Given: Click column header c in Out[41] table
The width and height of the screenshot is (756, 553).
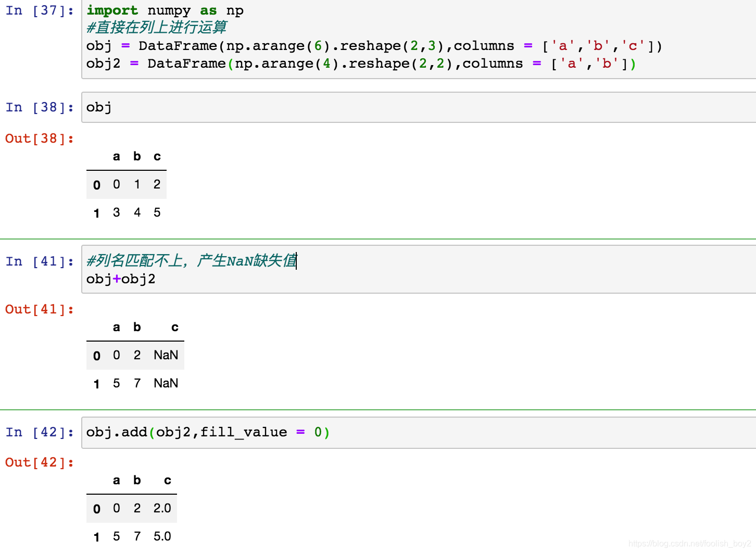Looking at the screenshot, I should point(175,327).
